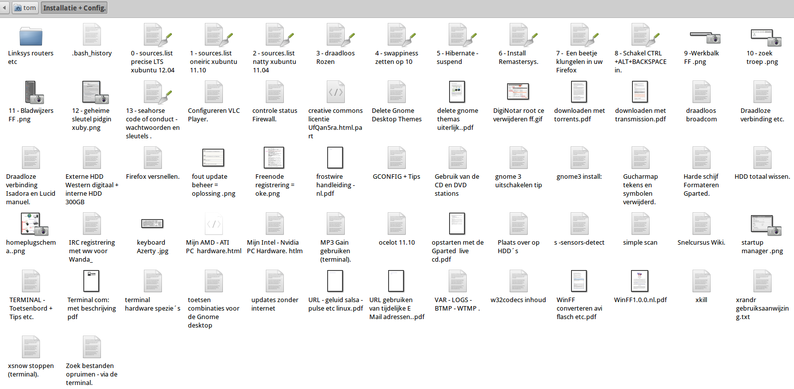Select frostwire handleiding - nl.pdf icon

pos(335,158)
